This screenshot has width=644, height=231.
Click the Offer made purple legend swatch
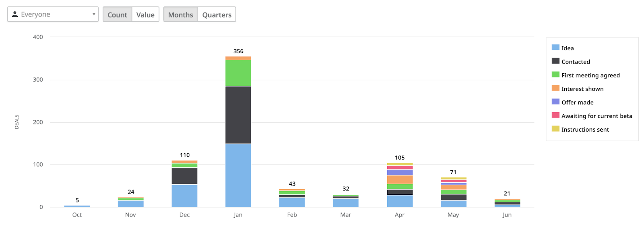(555, 102)
